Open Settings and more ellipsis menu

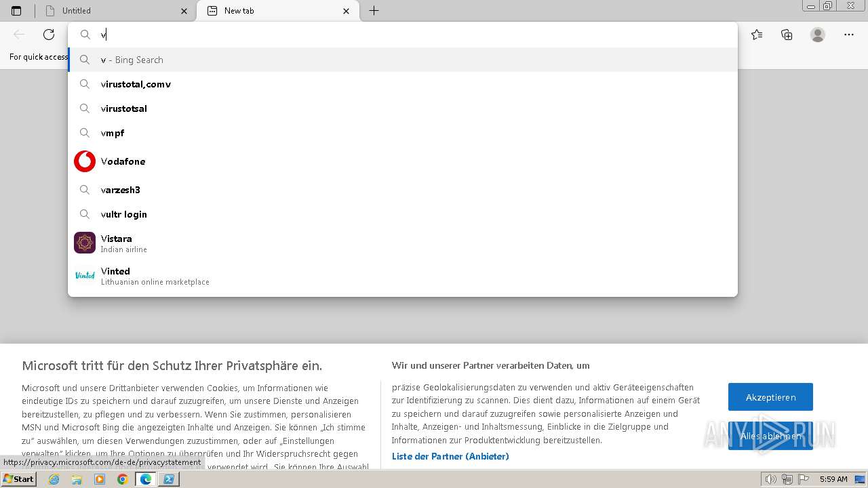(849, 35)
